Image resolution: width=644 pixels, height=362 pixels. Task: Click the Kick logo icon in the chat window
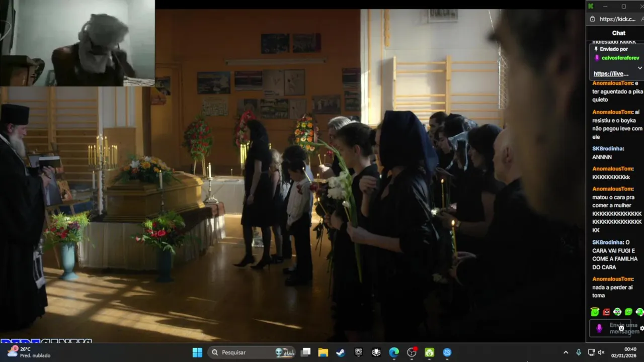point(591,6)
